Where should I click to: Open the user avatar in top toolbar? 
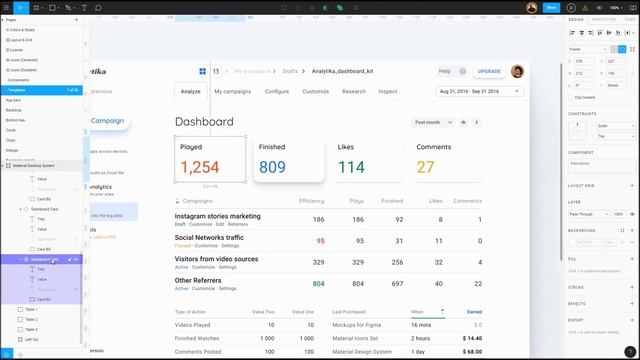point(531,7)
